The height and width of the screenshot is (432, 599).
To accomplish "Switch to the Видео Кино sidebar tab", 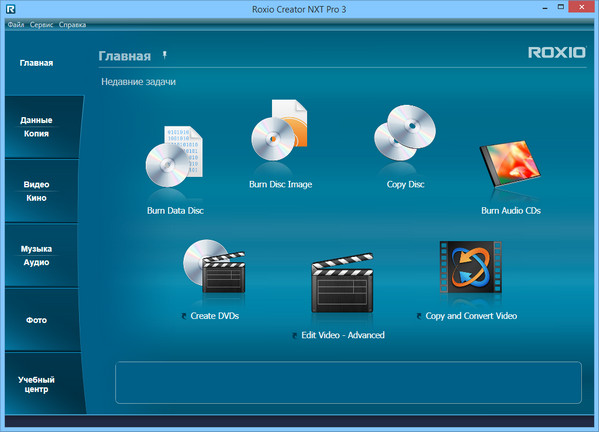I will coord(42,191).
